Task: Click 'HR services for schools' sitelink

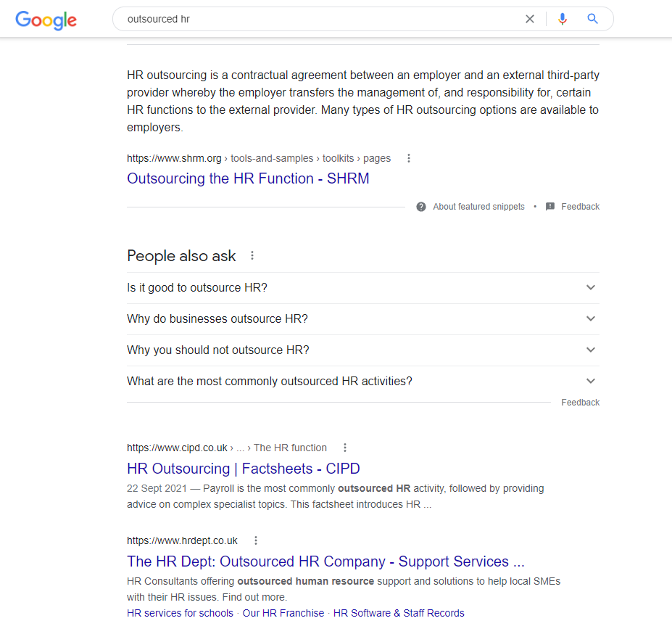Action: click(180, 614)
